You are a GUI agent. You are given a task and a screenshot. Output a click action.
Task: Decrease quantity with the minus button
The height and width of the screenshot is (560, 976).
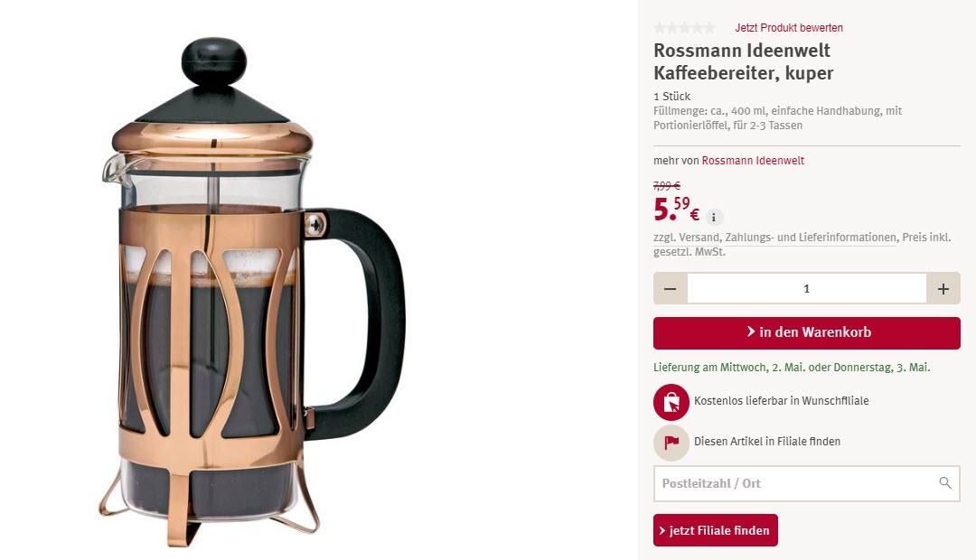pos(671,289)
